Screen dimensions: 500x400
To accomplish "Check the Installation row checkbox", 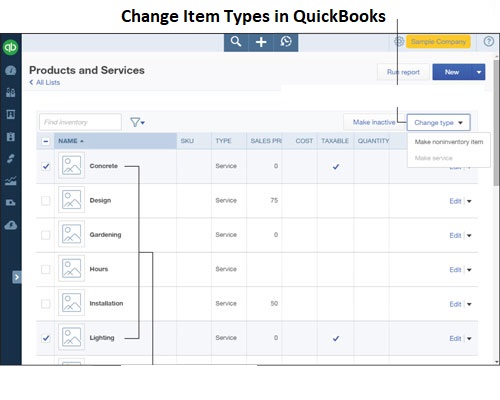I will [x=46, y=304].
